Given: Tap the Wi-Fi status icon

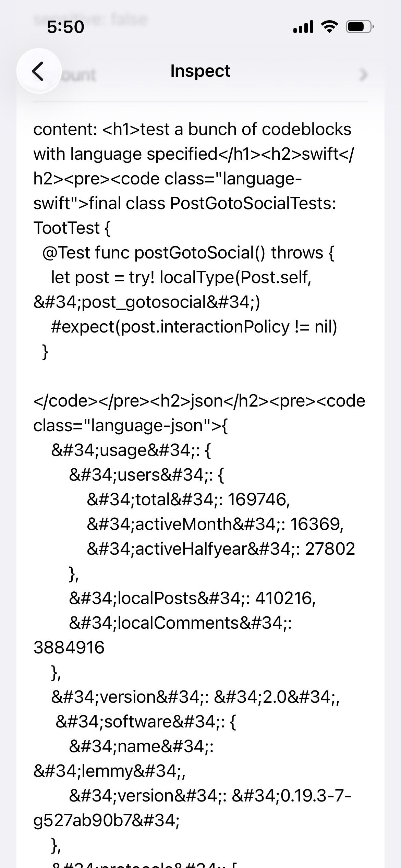Looking at the screenshot, I should coord(329,27).
